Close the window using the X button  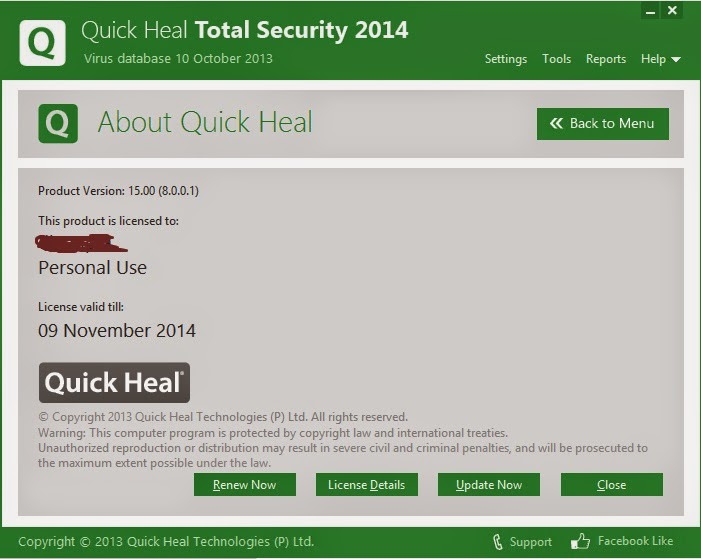click(x=672, y=11)
